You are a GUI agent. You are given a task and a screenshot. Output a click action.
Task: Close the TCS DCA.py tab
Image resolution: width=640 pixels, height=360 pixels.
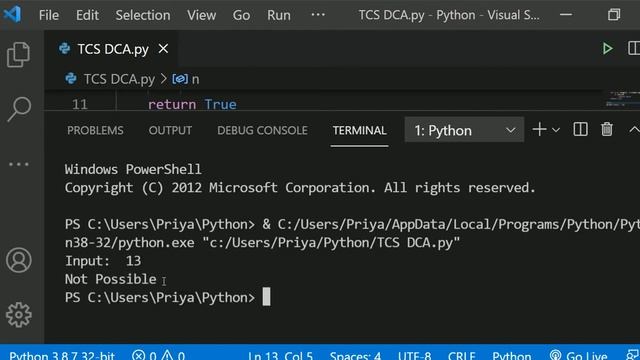pyautogui.click(x=163, y=49)
